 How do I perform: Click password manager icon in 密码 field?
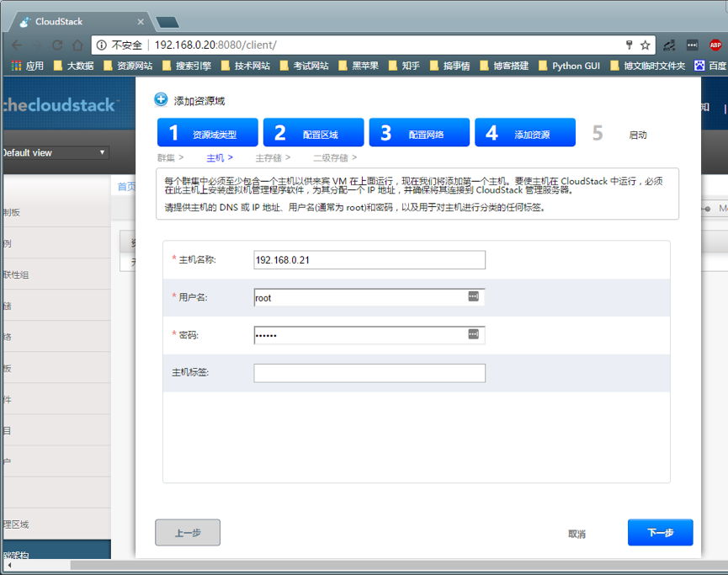pos(474,334)
